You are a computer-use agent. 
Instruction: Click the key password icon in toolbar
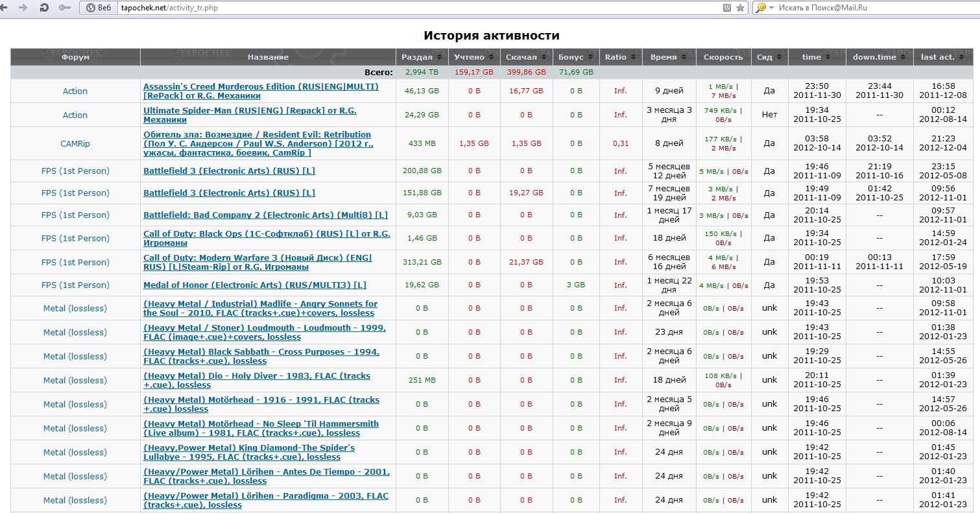coord(64,8)
